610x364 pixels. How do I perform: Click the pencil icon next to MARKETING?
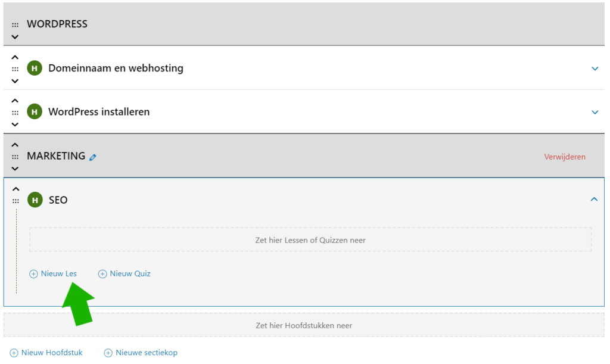coord(92,157)
